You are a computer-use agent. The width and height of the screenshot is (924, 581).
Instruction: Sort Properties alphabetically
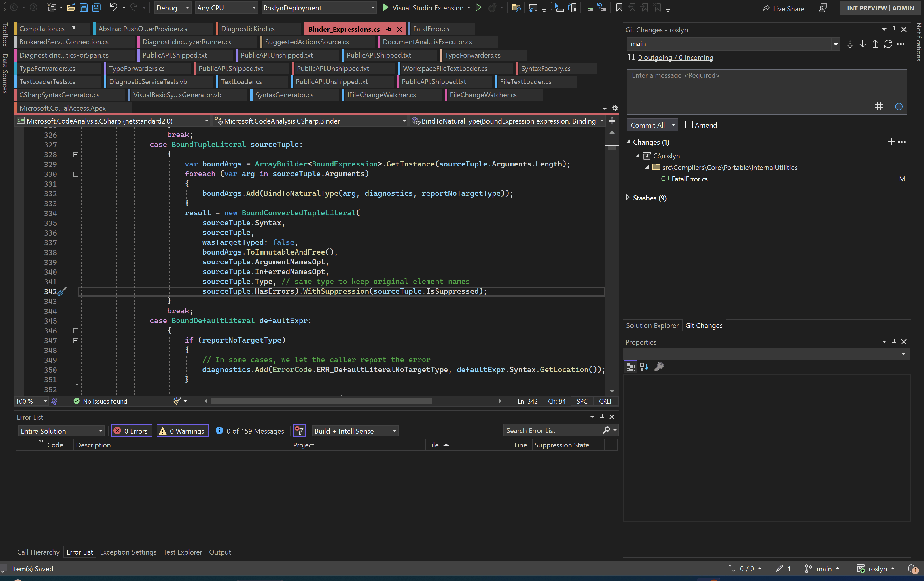click(644, 367)
